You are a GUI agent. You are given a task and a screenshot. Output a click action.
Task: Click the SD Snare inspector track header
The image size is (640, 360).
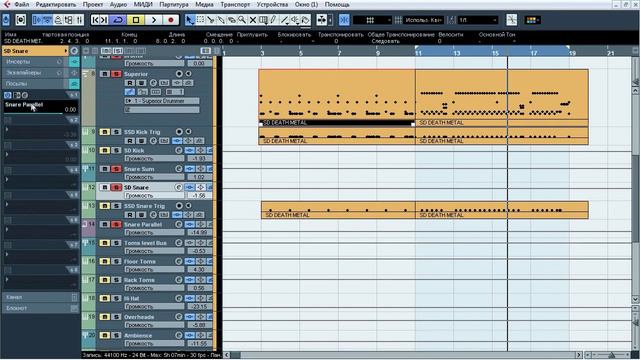click(x=35, y=51)
